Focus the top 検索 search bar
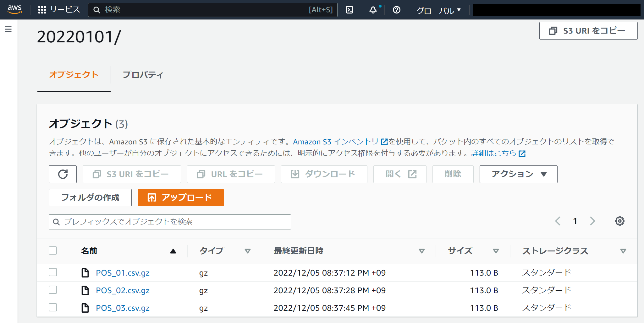Viewport: 644px width, 323px height. tap(213, 10)
